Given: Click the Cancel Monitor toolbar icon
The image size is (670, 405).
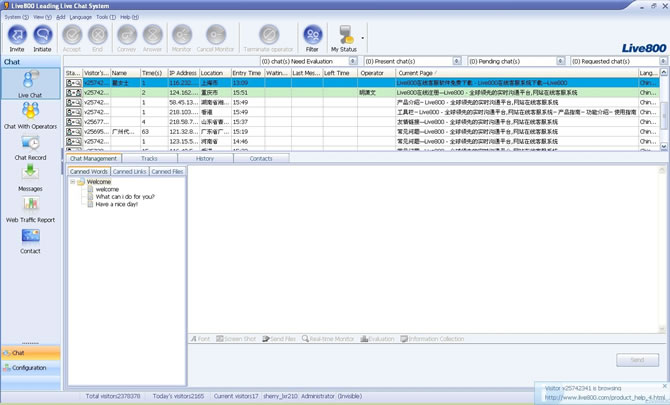Looking at the screenshot, I should pos(216,35).
